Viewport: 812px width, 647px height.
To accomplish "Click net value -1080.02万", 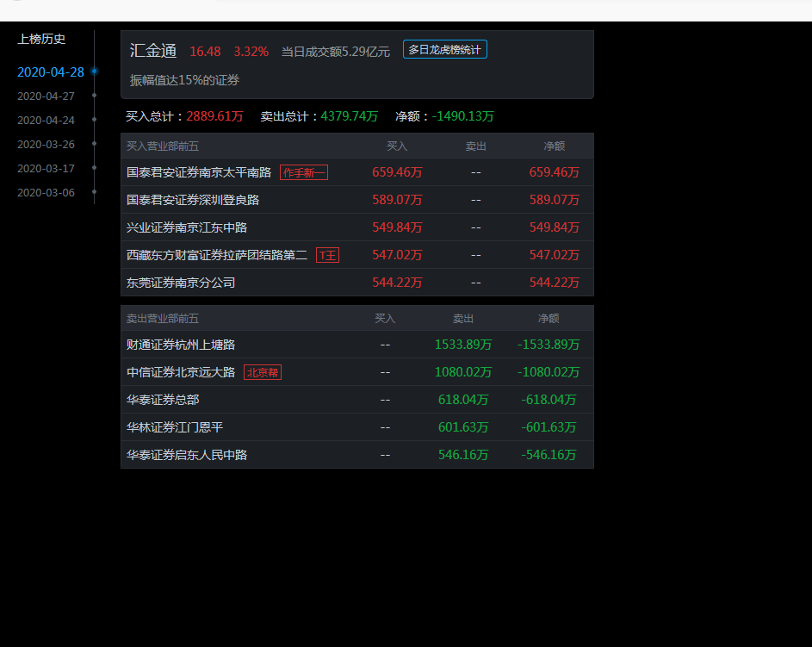I will (x=549, y=372).
